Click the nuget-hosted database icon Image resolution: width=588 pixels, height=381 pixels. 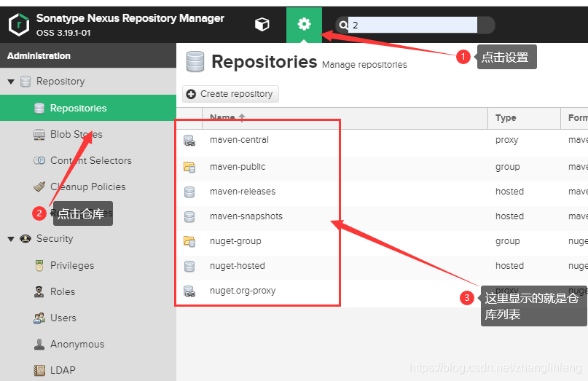(189, 266)
